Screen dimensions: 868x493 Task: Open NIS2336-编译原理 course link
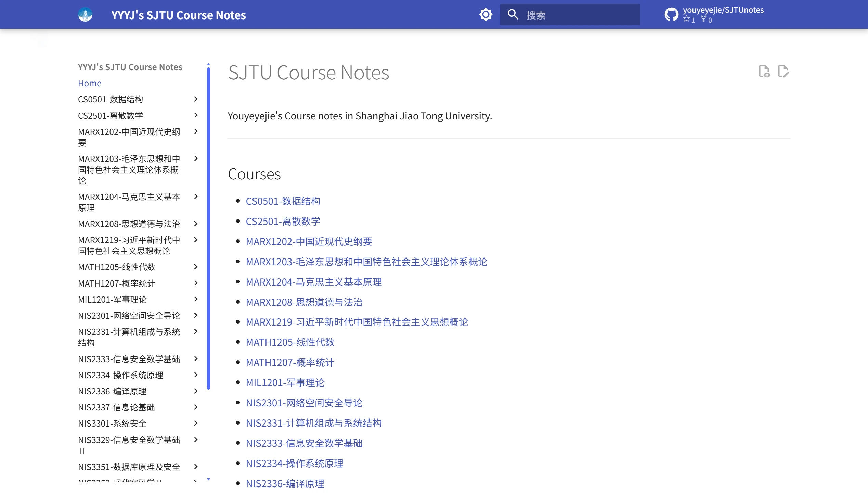click(x=285, y=484)
